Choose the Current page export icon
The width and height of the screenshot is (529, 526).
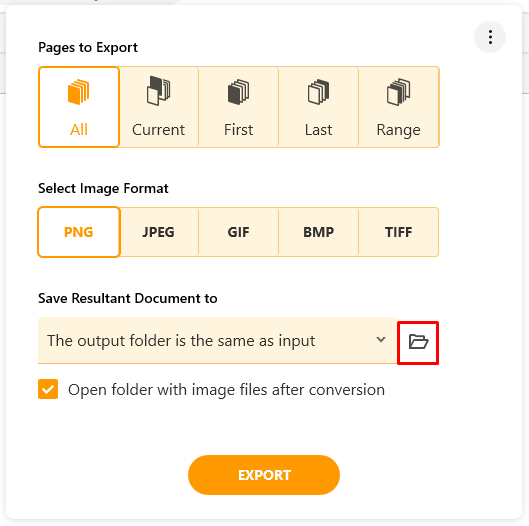[x=159, y=91]
